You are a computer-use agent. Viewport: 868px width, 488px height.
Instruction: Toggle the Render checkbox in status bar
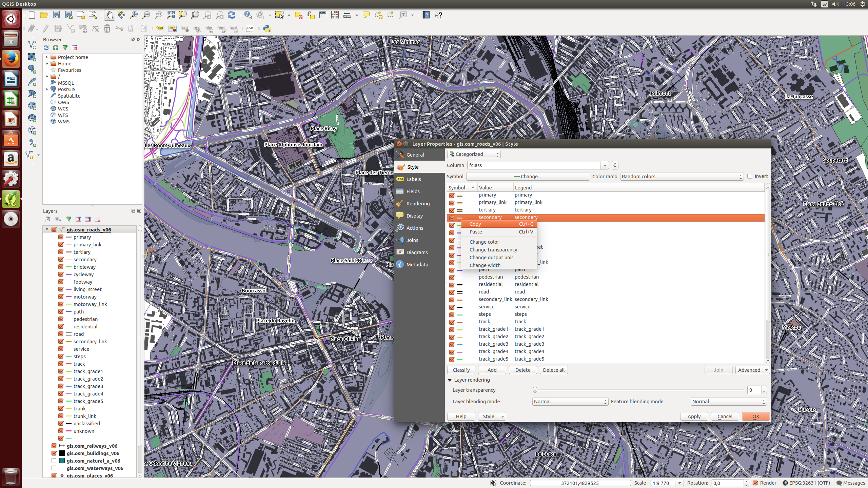(755, 483)
